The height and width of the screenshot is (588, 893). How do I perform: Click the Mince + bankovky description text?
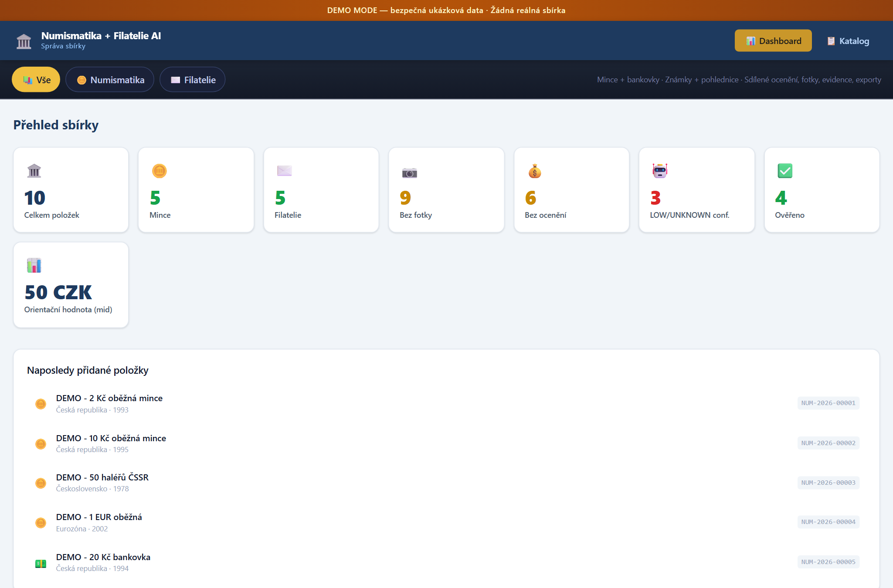point(739,80)
